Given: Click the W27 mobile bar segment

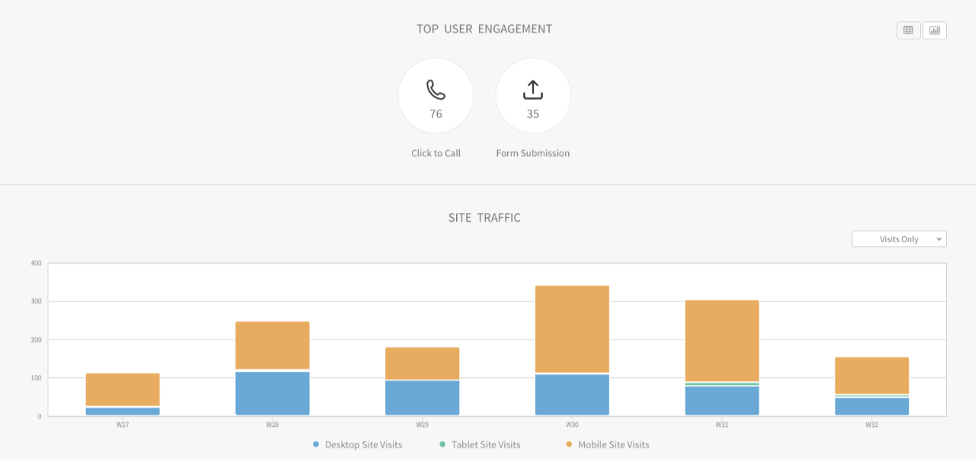Looking at the screenshot, I should (122, 389).
